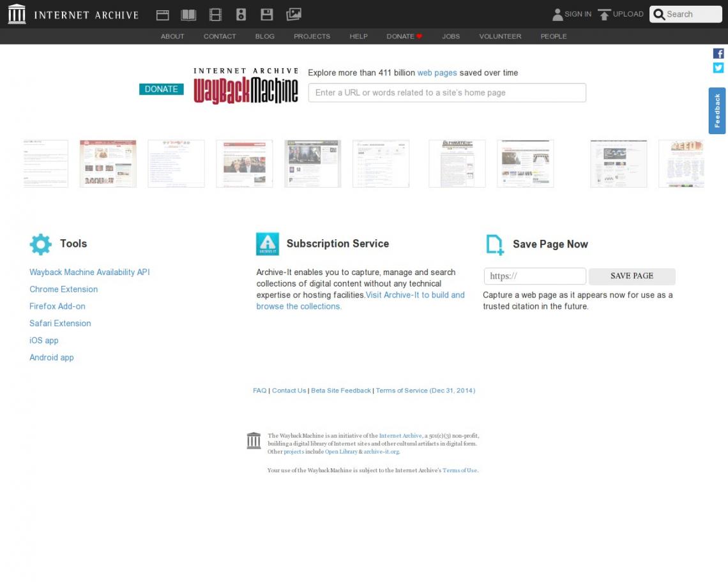Screen dimensions: 728x582
Task: Open the Video film-strip icon
Action: point(215,15)
